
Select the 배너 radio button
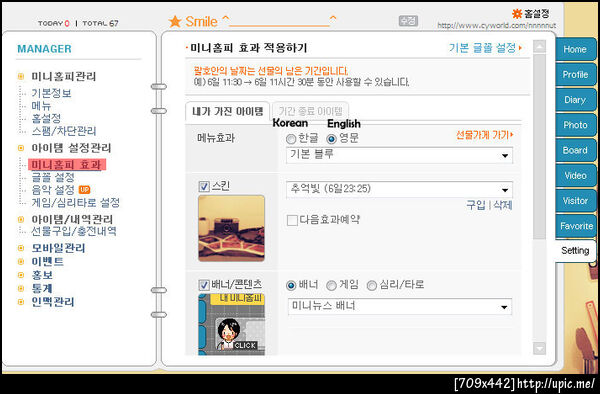(x=291, y=285)
